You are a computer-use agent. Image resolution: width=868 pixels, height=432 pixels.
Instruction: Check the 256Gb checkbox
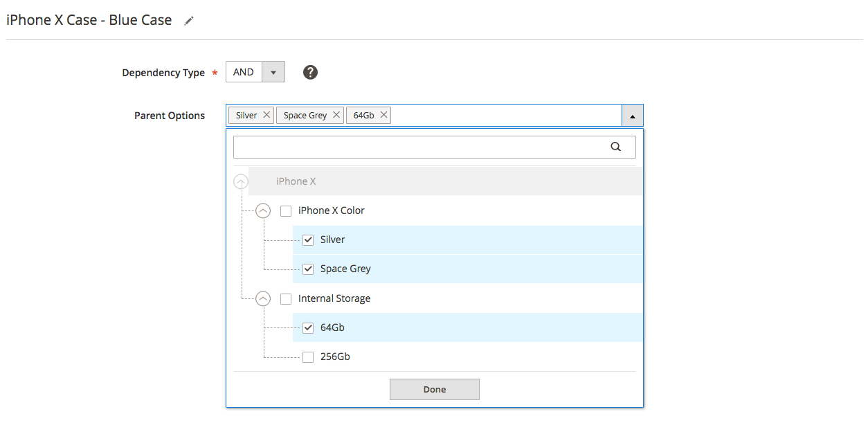pyautogui.click(x=308, y=357)
